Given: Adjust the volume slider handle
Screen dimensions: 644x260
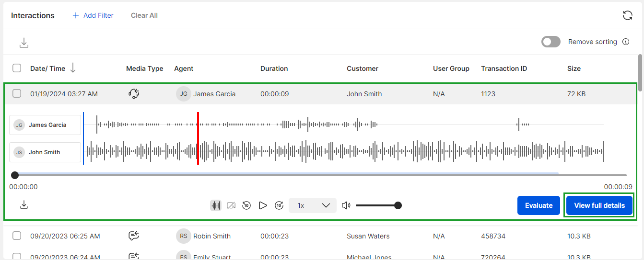Looking at the screenshot, I should point(398,205).
